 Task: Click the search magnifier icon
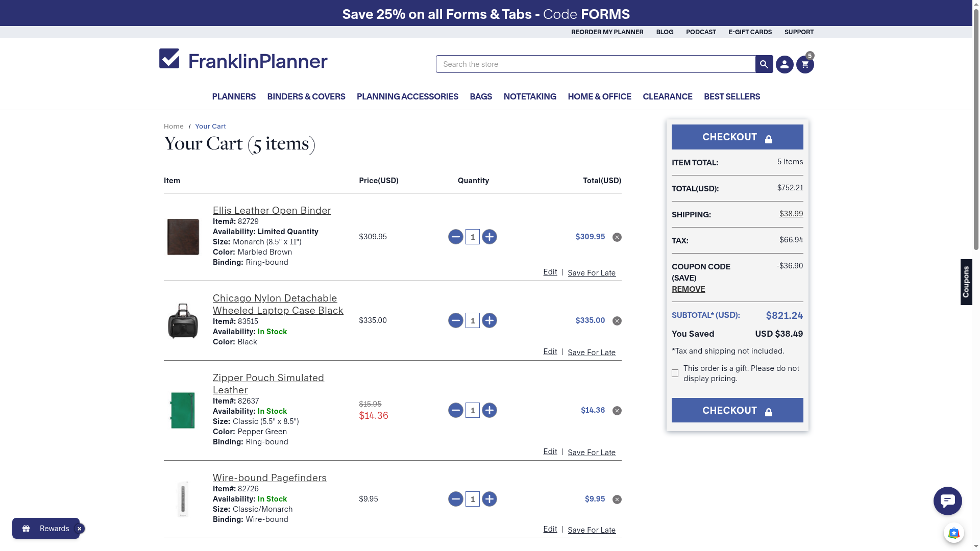pos(764,64)
